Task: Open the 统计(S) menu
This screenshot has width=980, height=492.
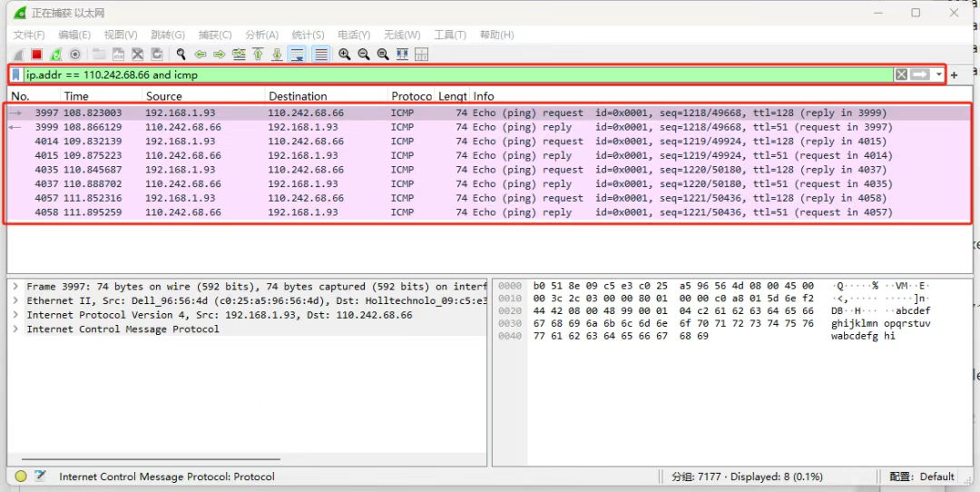Action: point(309,34)
